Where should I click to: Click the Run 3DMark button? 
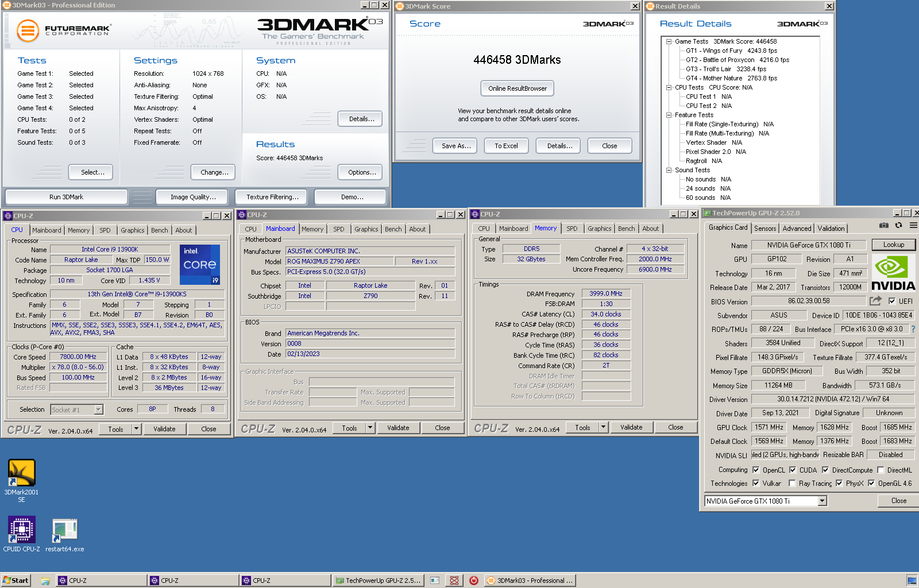coord(66,197)
